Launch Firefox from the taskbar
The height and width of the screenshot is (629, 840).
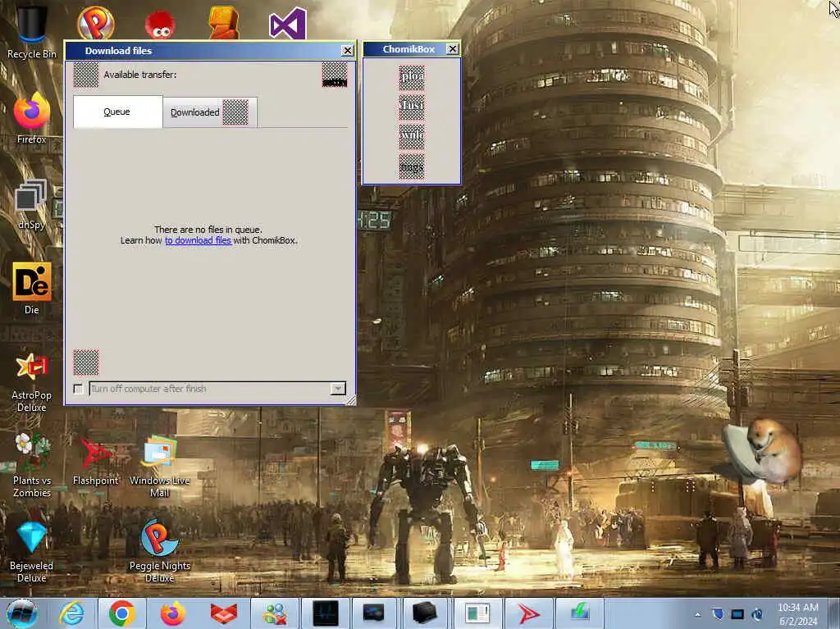[x=172, y=613]
